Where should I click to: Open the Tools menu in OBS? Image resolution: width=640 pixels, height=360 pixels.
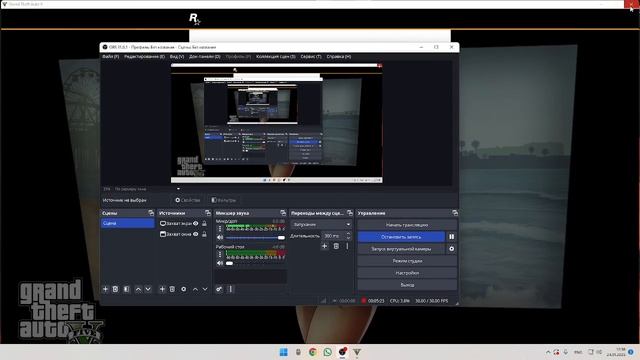311,57
